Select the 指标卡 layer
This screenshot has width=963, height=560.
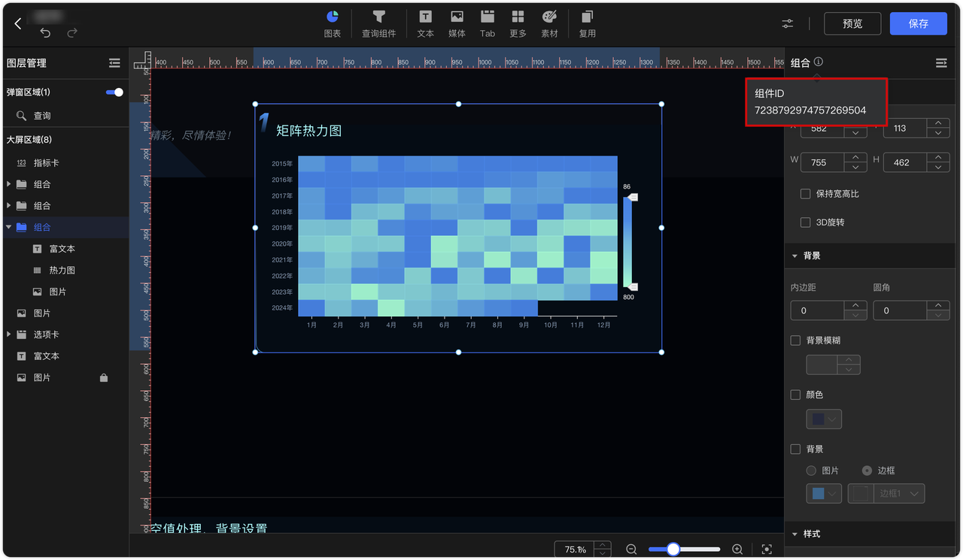pyautogui.click(x=65, y=162)
